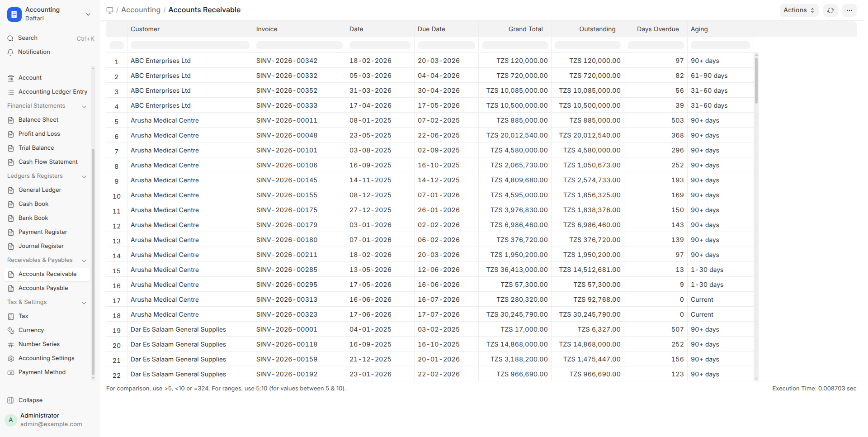This screenshot has height=437, width=868.
Task: Open Accounts Receivable in the sidebar
Action: pyautogui.click(x=47, y=274)
